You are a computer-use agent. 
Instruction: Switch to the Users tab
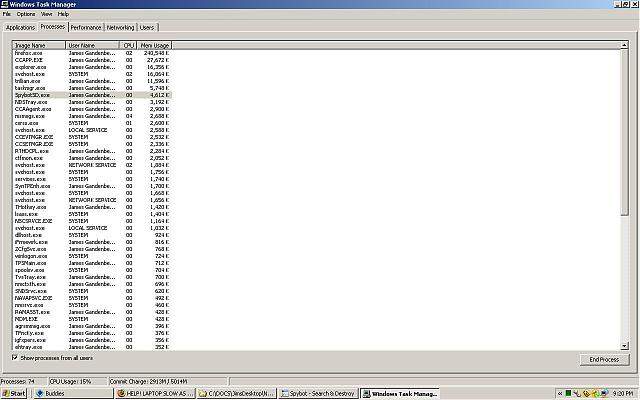click(x=147, y=27)
